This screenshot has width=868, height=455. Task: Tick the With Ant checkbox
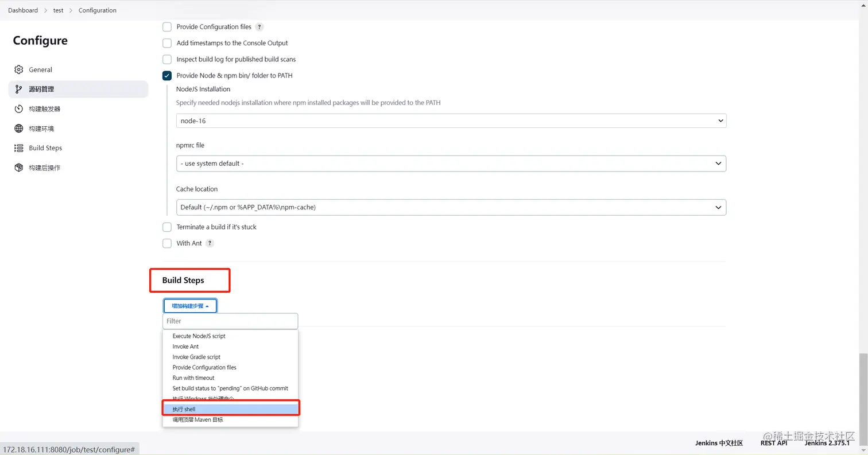(x=167, y=243)
